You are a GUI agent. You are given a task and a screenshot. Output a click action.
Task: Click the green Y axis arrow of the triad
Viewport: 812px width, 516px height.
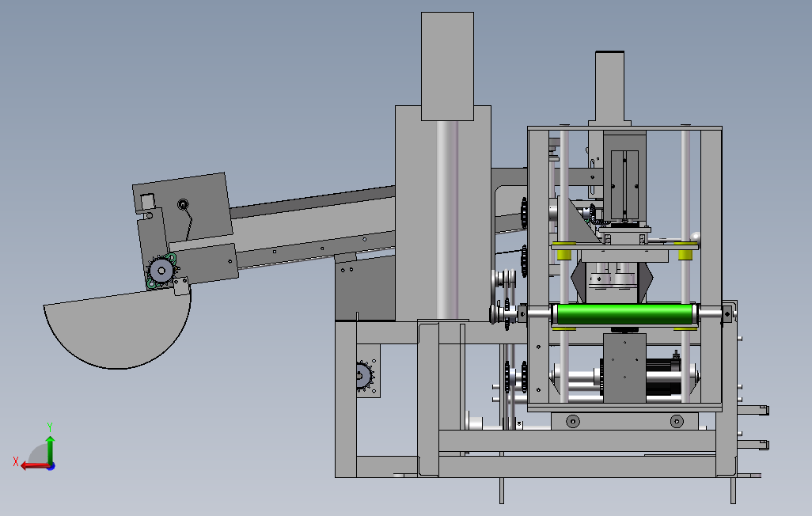point(50,449)
